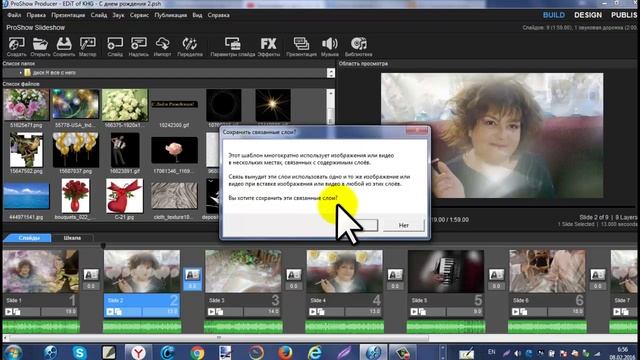
Task: Select the bouquets_022 roses image file
Action: (x=76, y=196)
